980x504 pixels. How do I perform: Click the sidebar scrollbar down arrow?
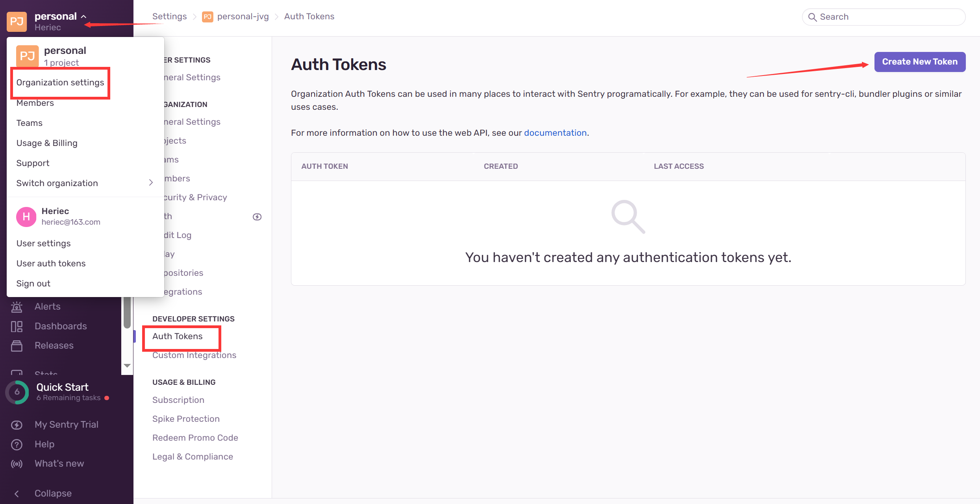(x=127, y=366)
